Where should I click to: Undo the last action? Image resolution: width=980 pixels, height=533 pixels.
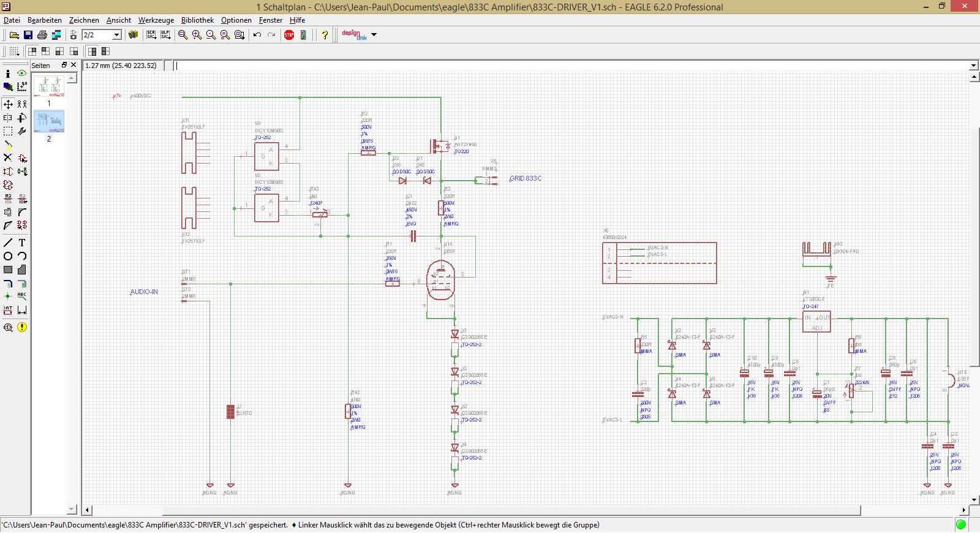click(257, 35)
